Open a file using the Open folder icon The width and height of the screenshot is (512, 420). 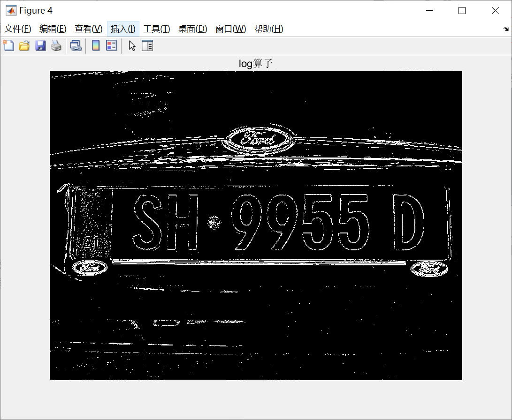pos(24,45)
